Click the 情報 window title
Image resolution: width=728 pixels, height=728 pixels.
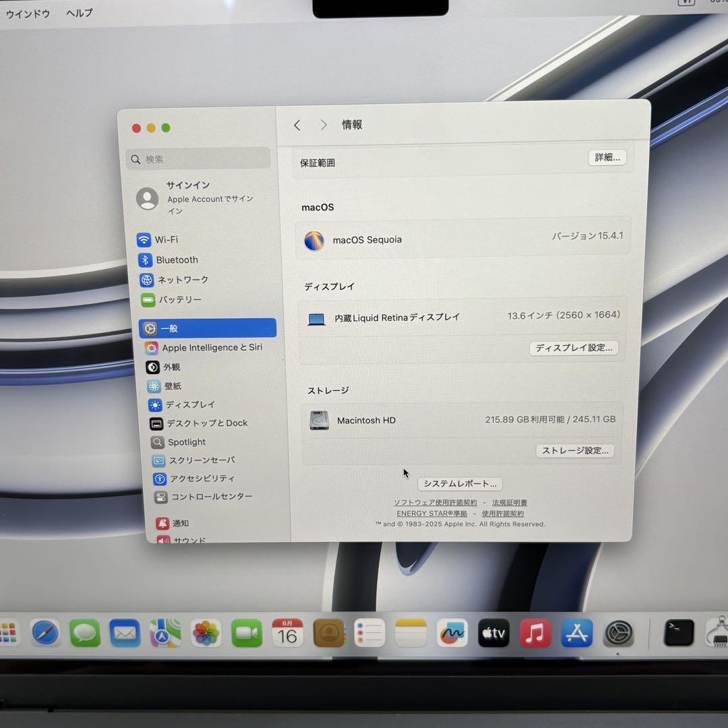click(352, 125)
